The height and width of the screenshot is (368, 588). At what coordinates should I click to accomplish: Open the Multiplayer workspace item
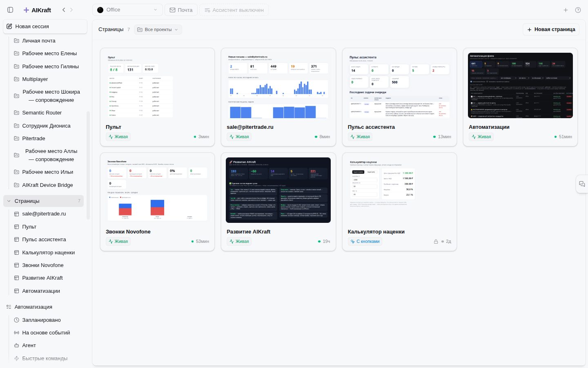point(35,79)
